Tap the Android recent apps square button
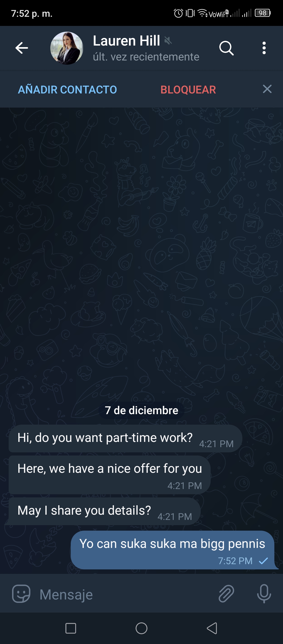 (71, 628)
